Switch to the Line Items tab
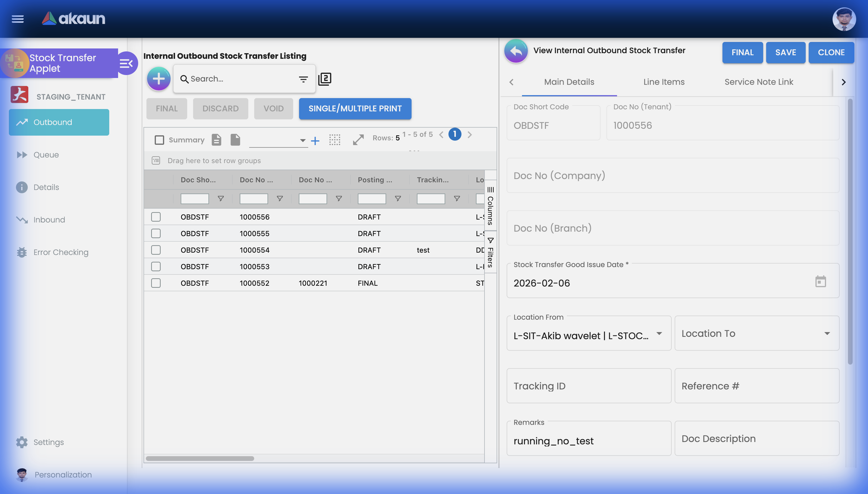 pos(664,82)
